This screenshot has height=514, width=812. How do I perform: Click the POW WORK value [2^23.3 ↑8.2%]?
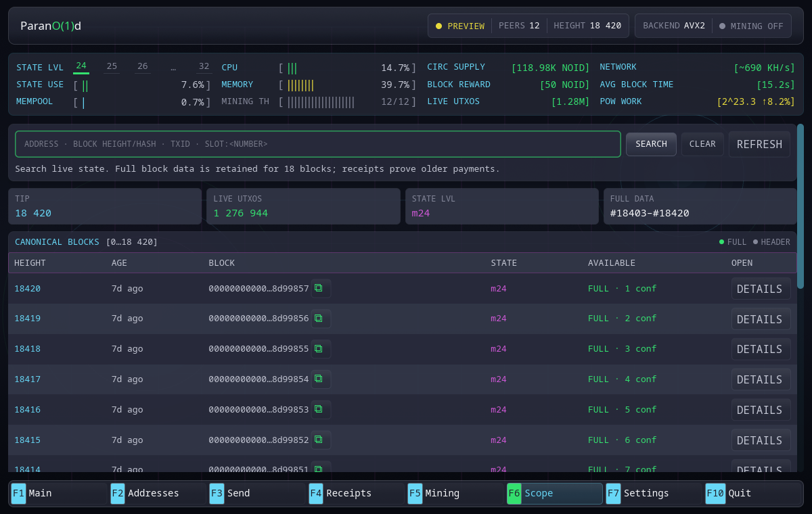[756, 102]
